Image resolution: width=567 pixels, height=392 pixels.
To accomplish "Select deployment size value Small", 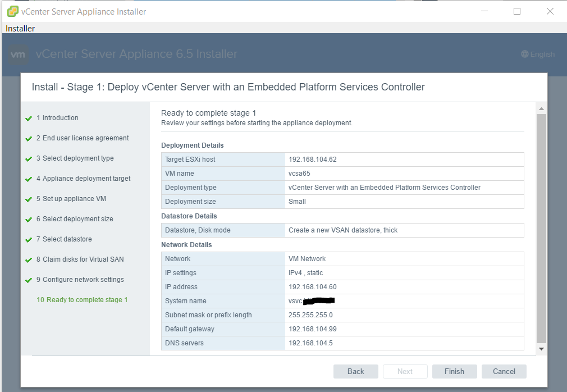I will (297, 202).
